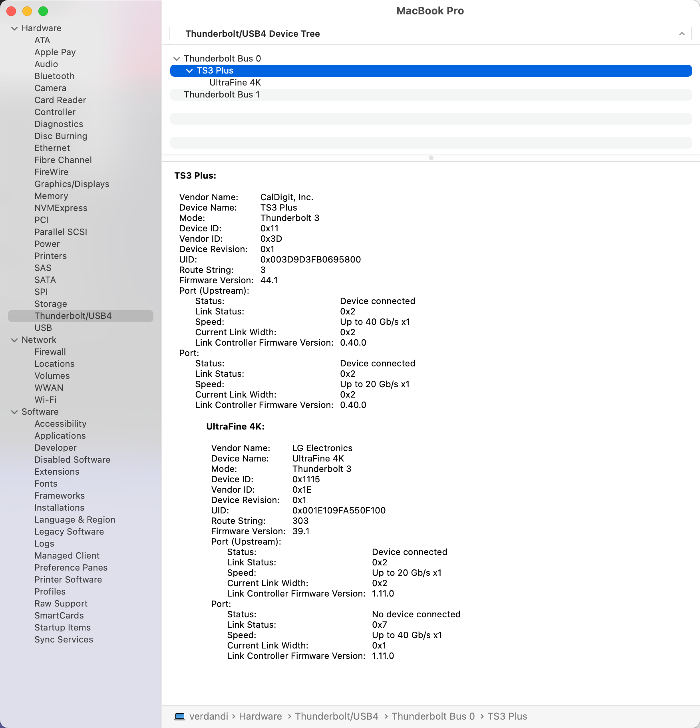Collapse the TS3 Plus tree node
This screenshot has height=728, width=700.
click(189, 71)
